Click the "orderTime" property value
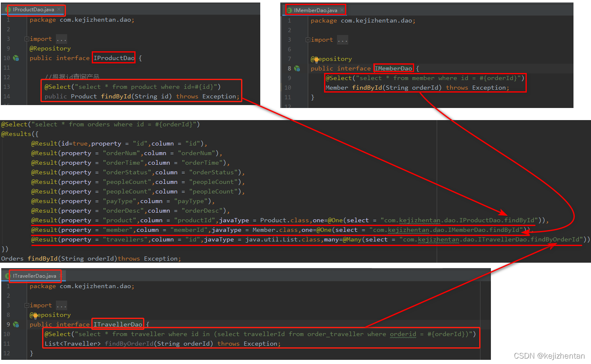This screenshot has height=364, width=591. click(x=123, y=163)
